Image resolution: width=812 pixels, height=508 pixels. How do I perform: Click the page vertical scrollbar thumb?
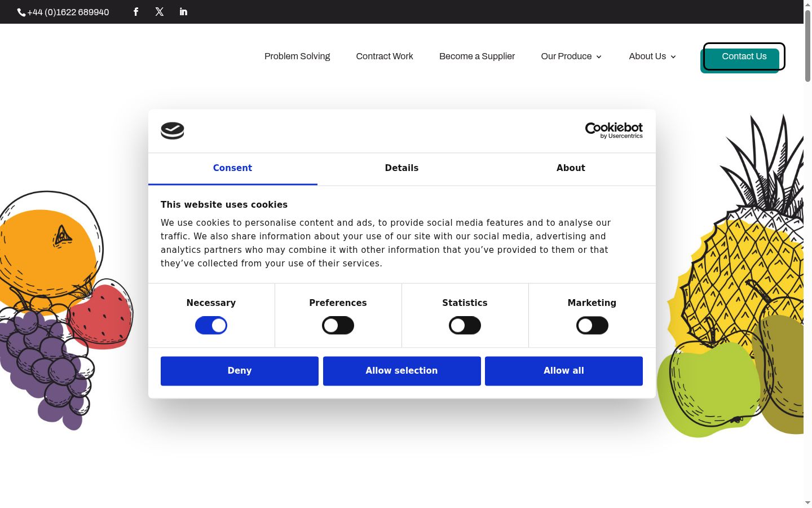coord(807,45)
